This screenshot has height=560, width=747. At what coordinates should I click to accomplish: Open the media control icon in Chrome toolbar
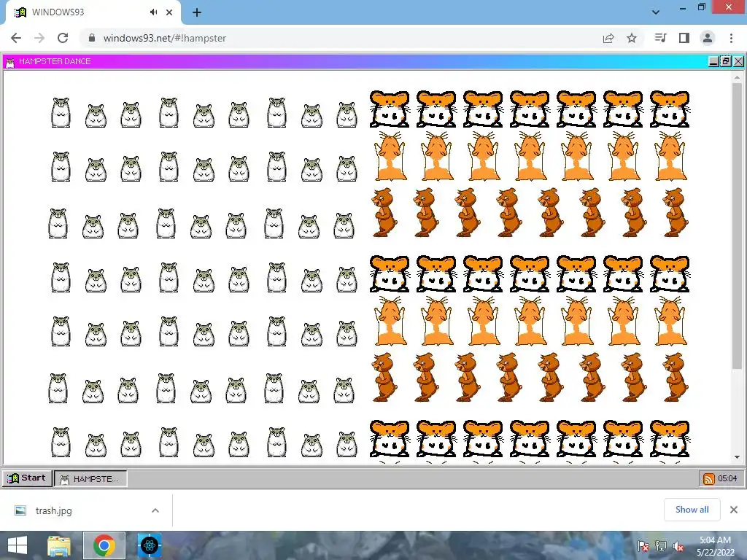click(661, 38)
